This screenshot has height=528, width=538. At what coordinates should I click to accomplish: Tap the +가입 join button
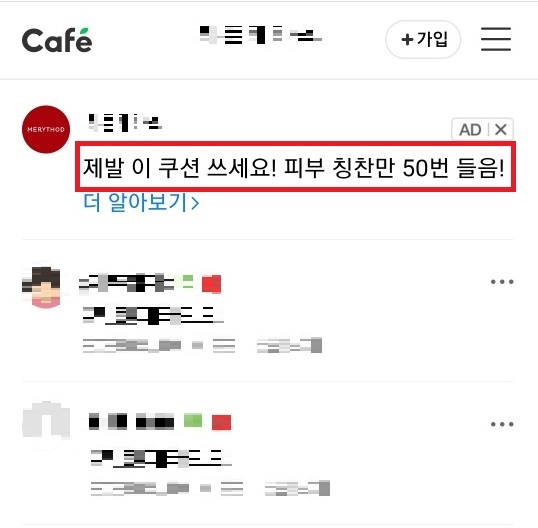pyautogui.click(x=423, y=39)
